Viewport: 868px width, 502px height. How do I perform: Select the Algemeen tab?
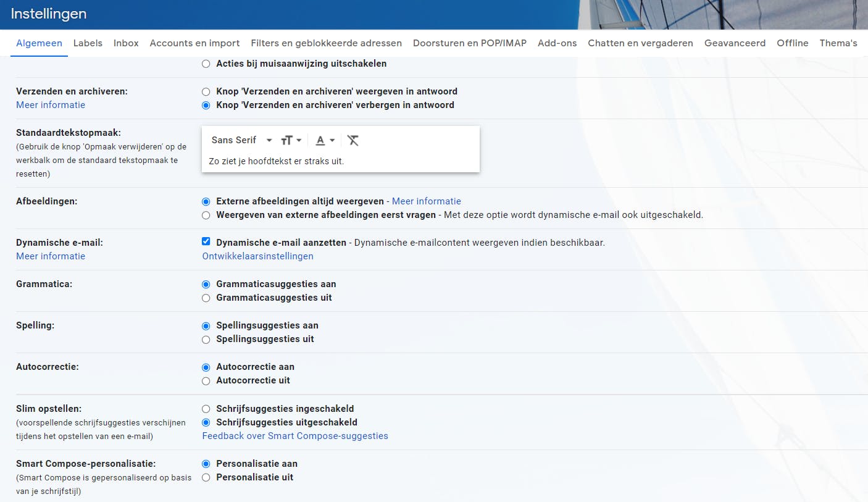39,43
